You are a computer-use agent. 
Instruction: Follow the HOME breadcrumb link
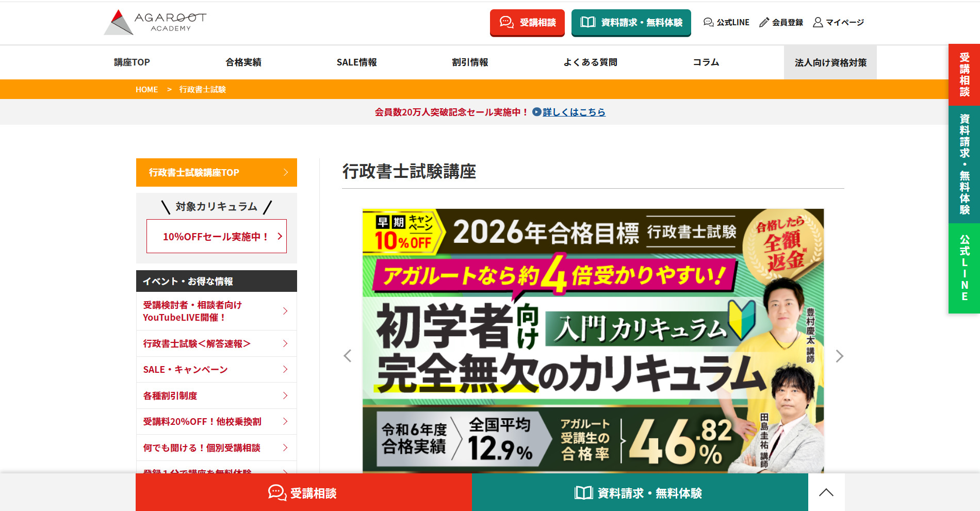click(x=146, y=90)
